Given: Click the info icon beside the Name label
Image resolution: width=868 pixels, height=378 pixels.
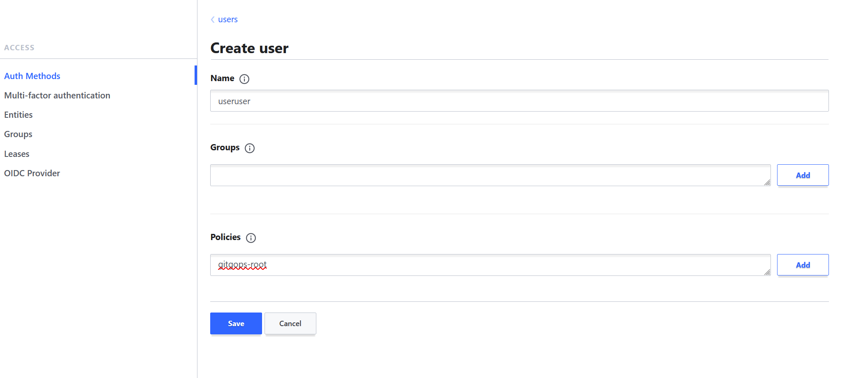Looking at the screenshot, I should 244,79.
